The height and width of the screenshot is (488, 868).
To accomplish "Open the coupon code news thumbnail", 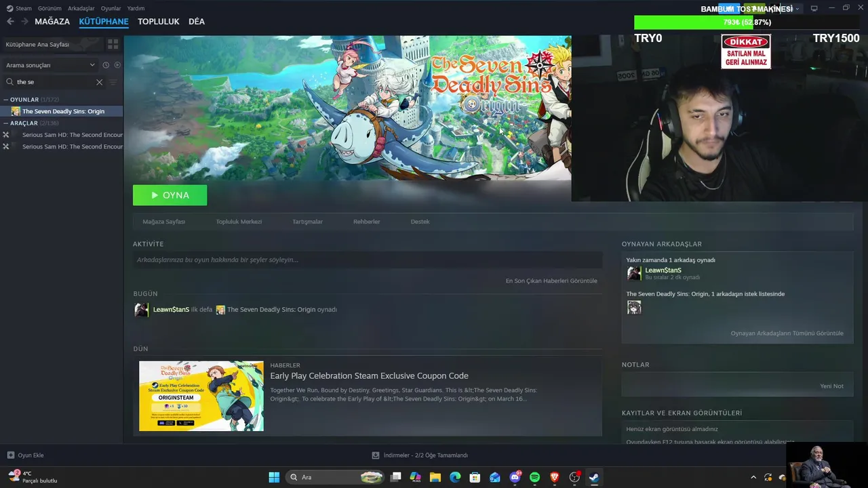I will click(x=201, y=396).
